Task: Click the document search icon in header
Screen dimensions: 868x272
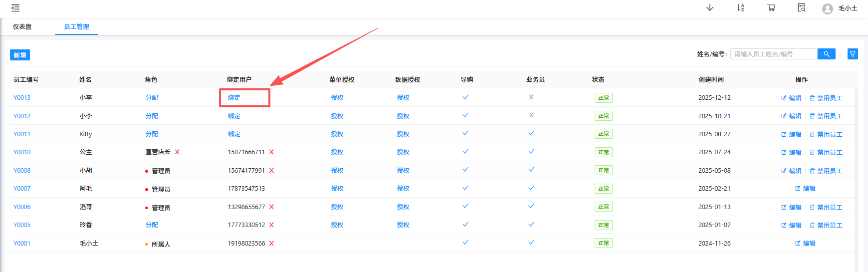Action: [x=802, y=7]
